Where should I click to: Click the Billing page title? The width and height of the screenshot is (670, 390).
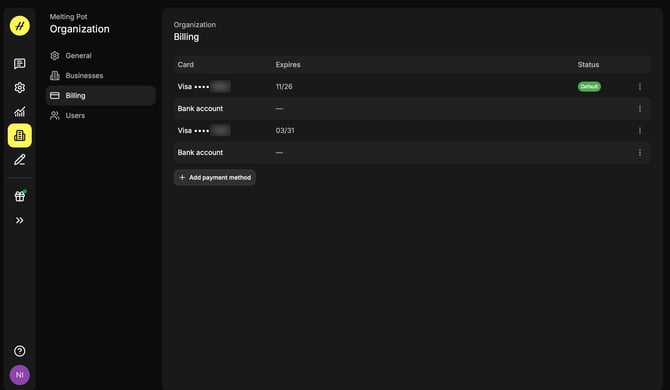[186, 37]
